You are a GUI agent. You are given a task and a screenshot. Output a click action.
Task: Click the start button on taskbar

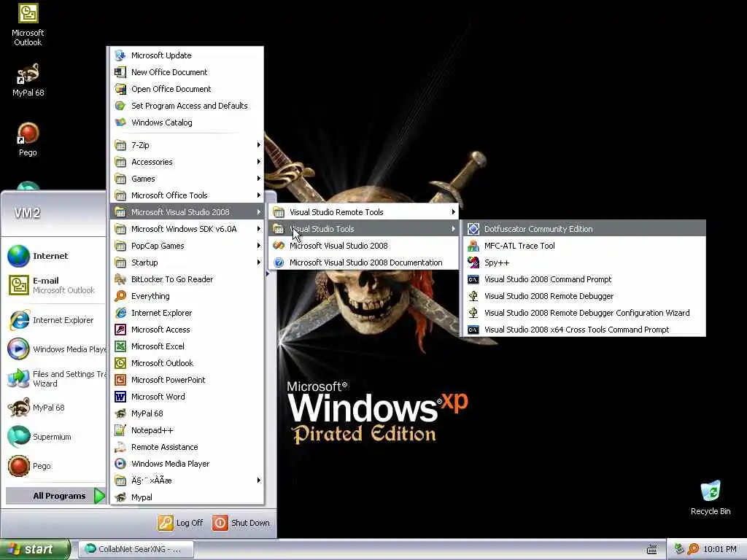pos(34,550)
